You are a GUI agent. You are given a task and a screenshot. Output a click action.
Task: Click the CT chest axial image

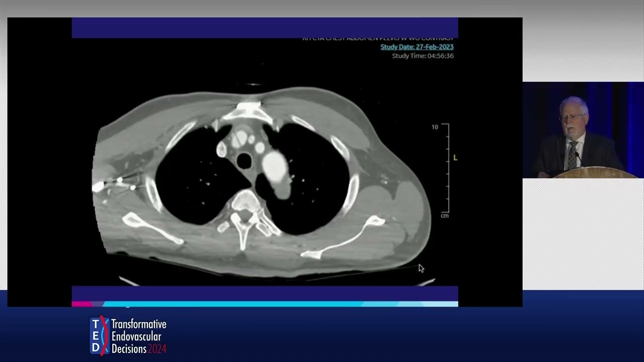click(262, 182)
